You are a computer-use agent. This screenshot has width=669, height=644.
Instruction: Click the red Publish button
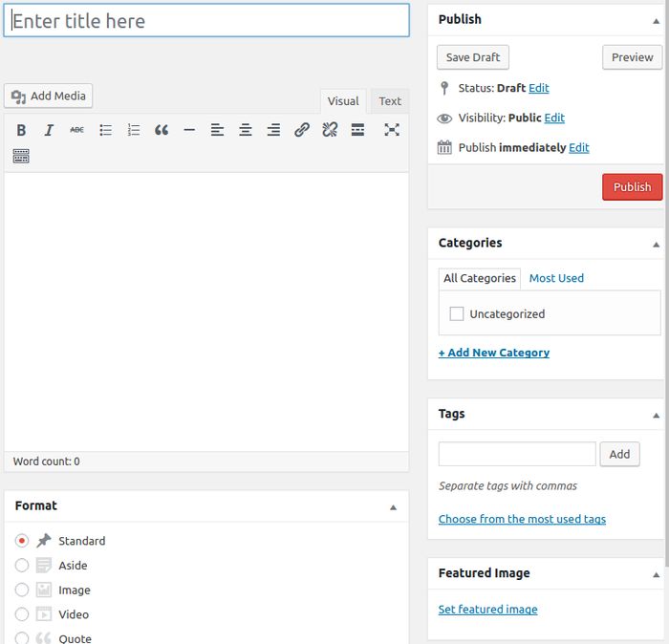[x=633, y=187]
